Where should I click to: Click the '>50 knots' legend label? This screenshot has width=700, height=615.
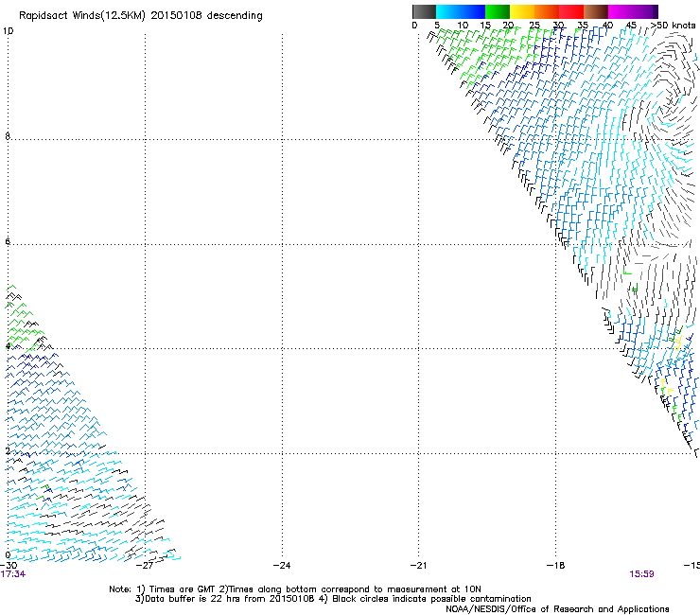point(673,25)
